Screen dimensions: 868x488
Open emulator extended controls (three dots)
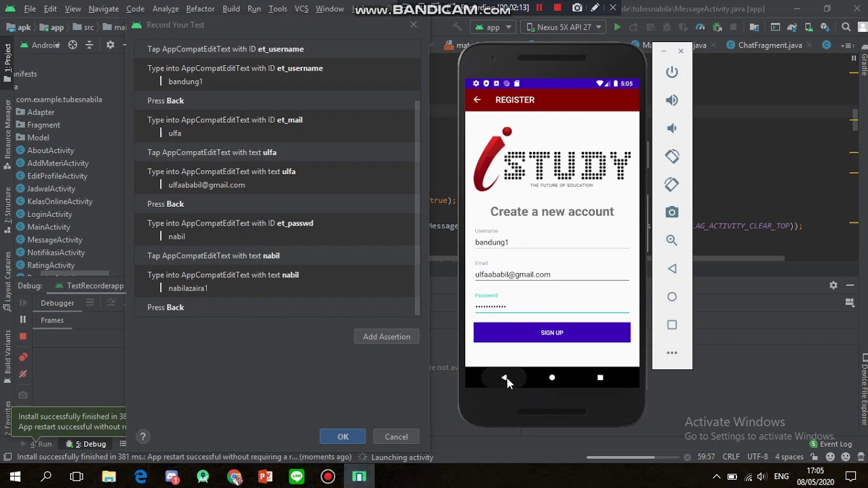672,353
